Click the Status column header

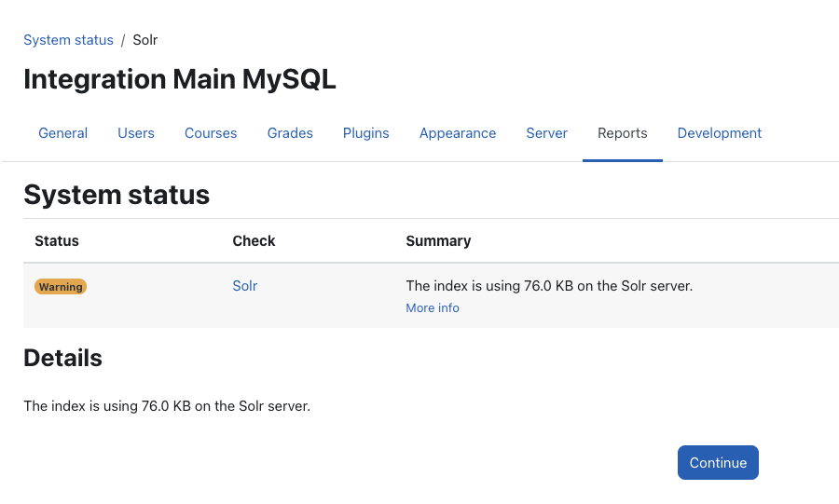coord(57,241)
